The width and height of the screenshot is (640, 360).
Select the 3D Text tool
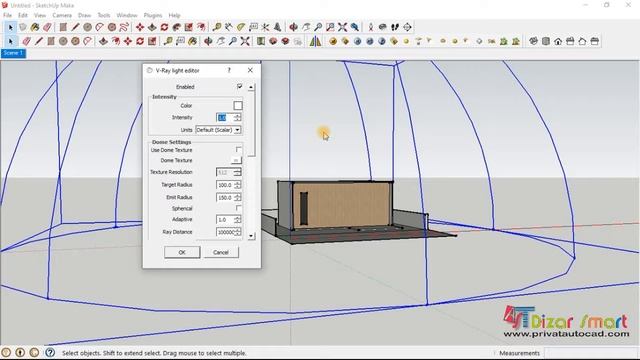[278, 27]
